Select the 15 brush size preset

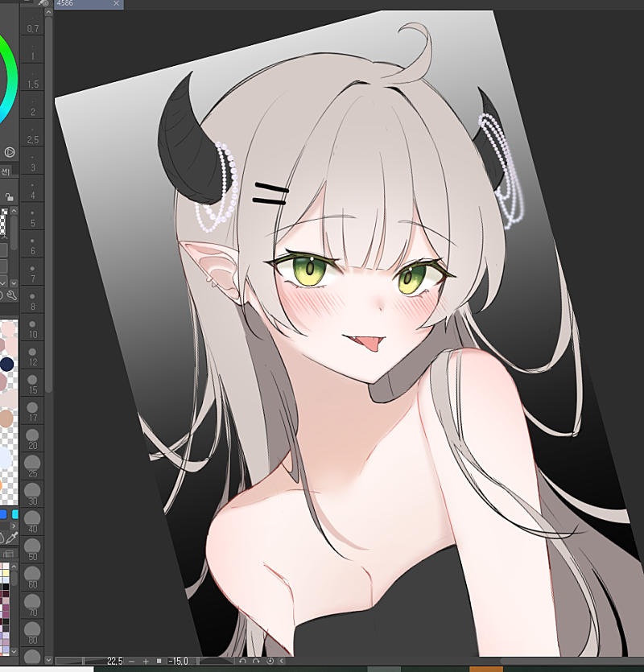(x=32, y=385)
